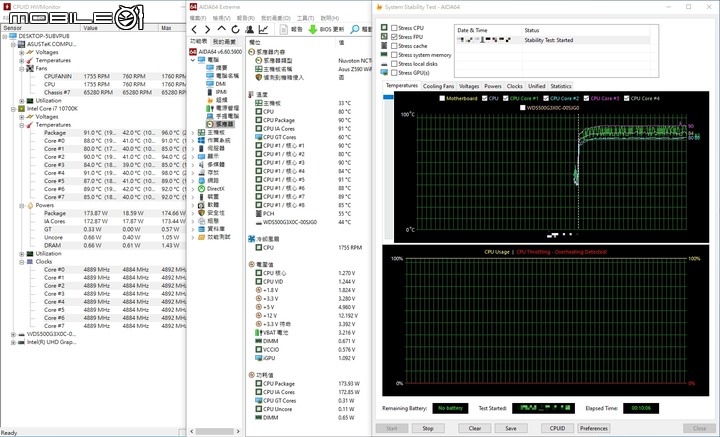The width and height of the screenshot is (720, 437).
Task: Switch to the 我的最愛 favorites tab
Action: coord(224,42)
